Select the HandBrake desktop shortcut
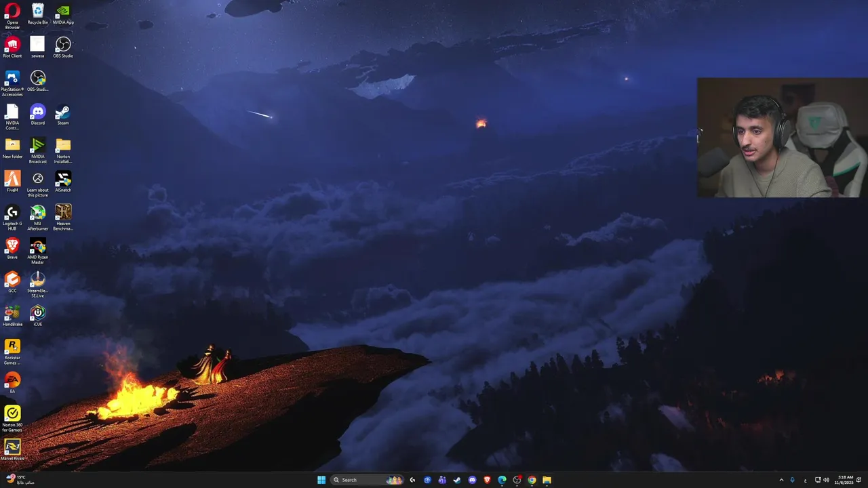The height and width of the screenshot is (488, 868). point(12,316)
